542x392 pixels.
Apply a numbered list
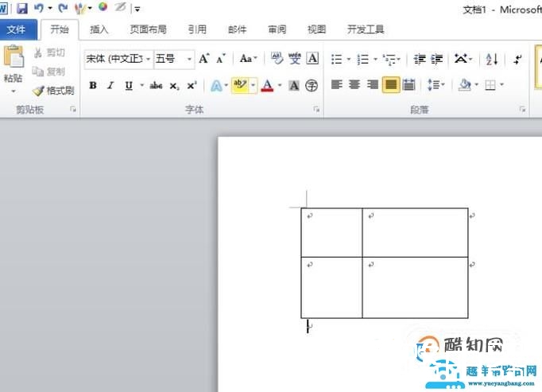[362, 59]
